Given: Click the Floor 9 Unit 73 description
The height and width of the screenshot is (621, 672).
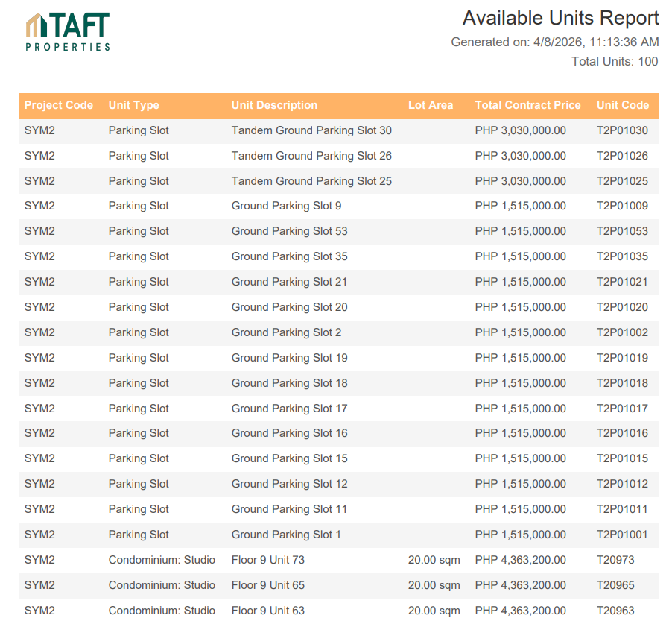Looking at the screenshot, I should 267,560.
